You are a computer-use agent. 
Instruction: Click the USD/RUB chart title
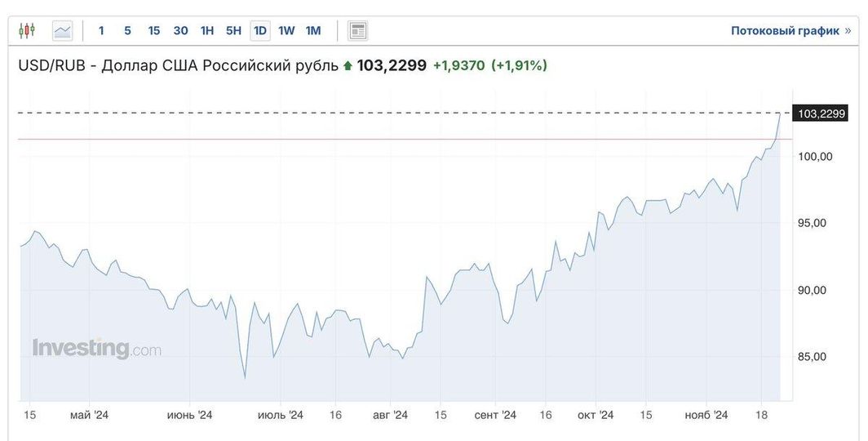pos(178,65)
